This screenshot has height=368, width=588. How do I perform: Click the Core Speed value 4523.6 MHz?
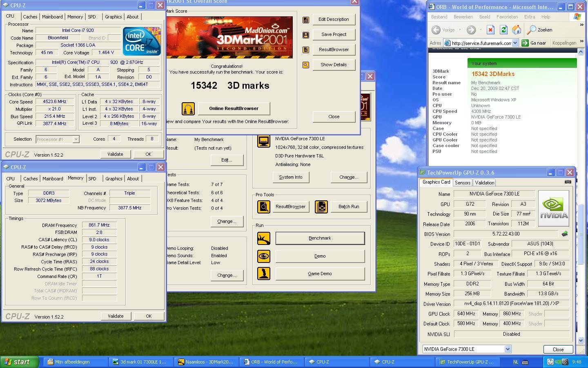click(x=54, y=102)
